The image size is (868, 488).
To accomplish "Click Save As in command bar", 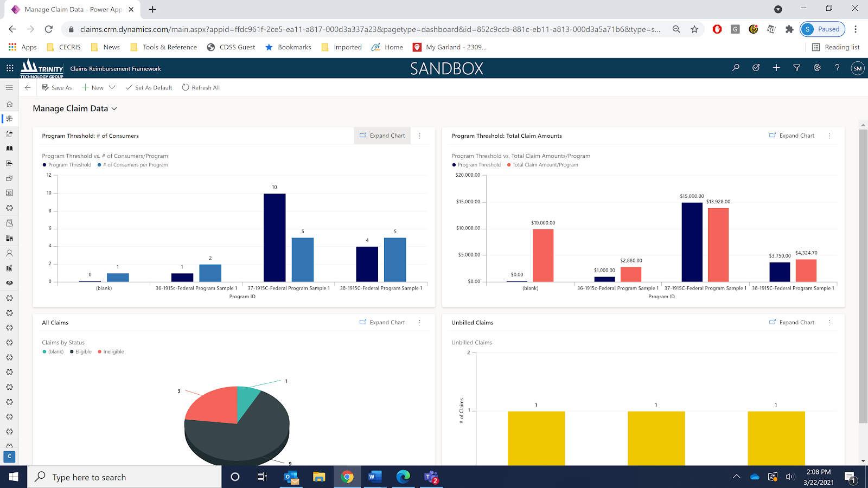I will tap(57, 87).
